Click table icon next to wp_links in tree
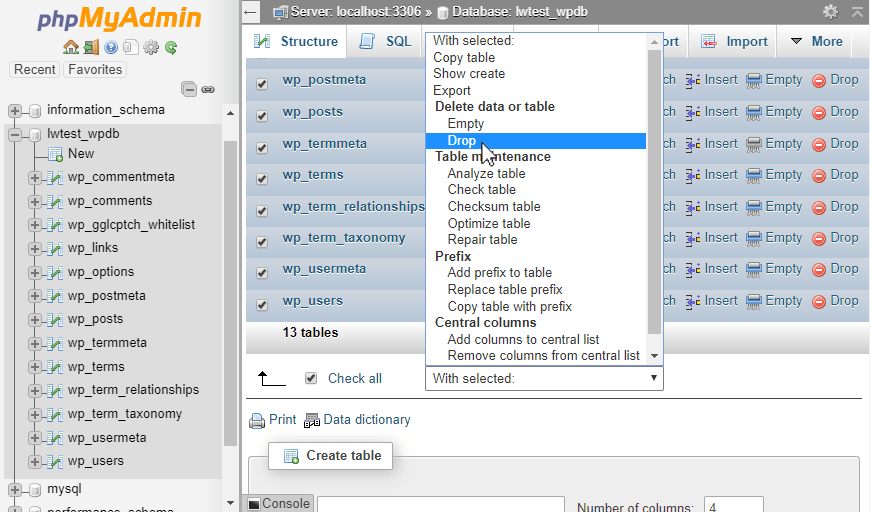This screenshot has height=512, width=870. pos(54,249)
